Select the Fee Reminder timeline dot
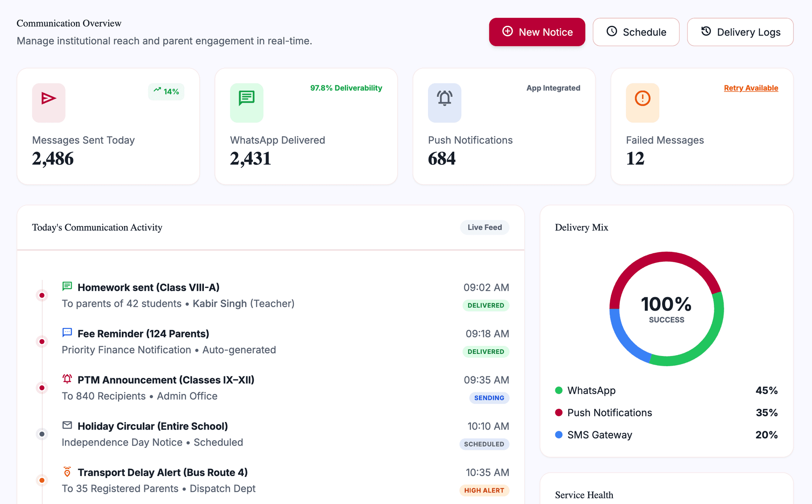This screenshot has height=504, width=812. coord(42,342)
